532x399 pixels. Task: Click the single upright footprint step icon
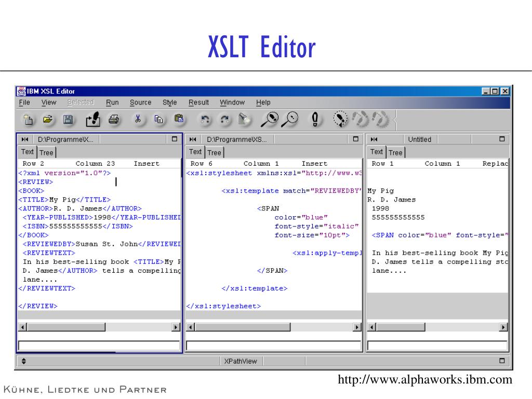pos(315,119)
